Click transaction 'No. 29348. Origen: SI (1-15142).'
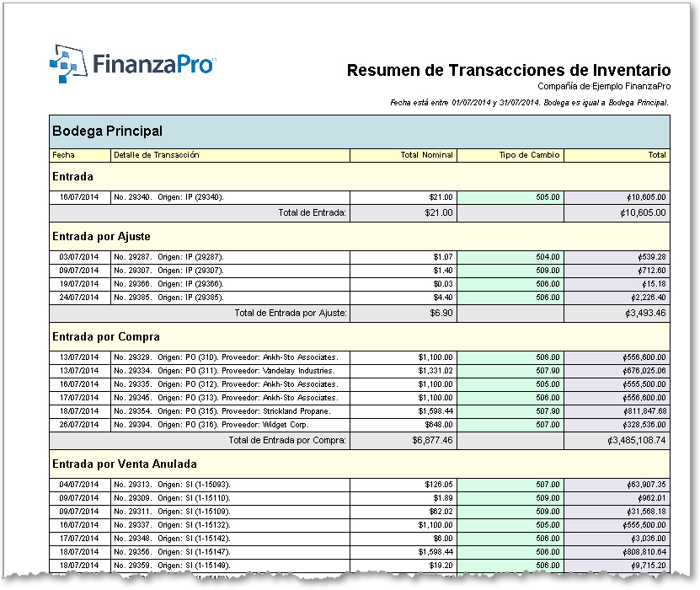Screen dimensions: 700x590 pos(172,539)
